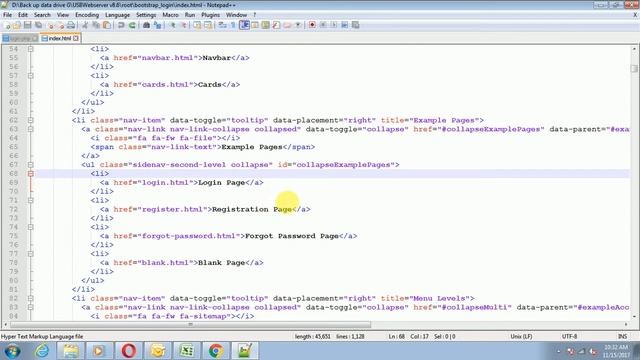Cut selection with the scissors icon

tap(85, 25)
